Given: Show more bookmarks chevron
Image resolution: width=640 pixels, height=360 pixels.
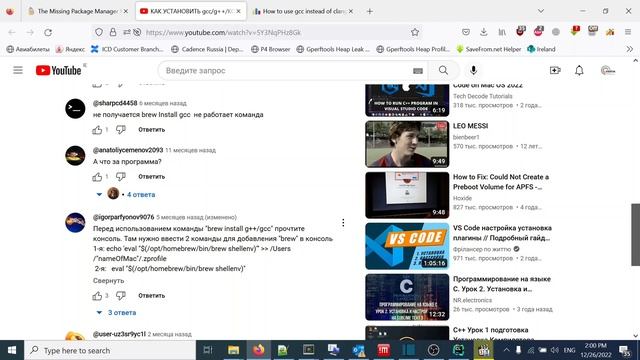Looking at the screenshot, I should tap(630, 49).
